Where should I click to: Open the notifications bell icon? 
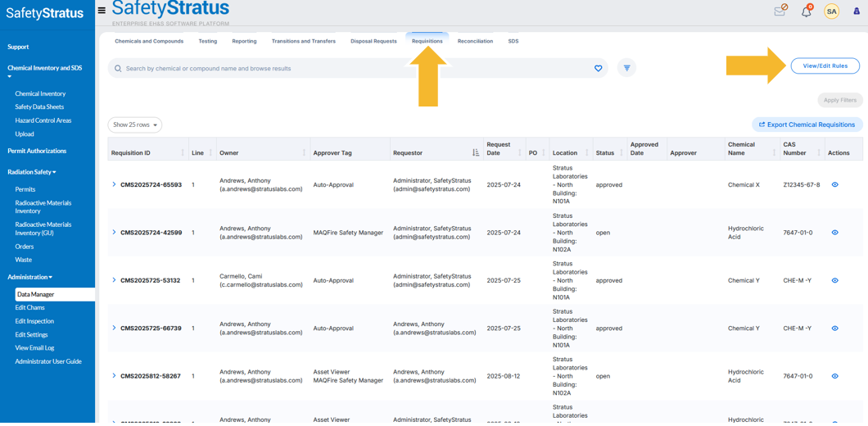(807, 11)
